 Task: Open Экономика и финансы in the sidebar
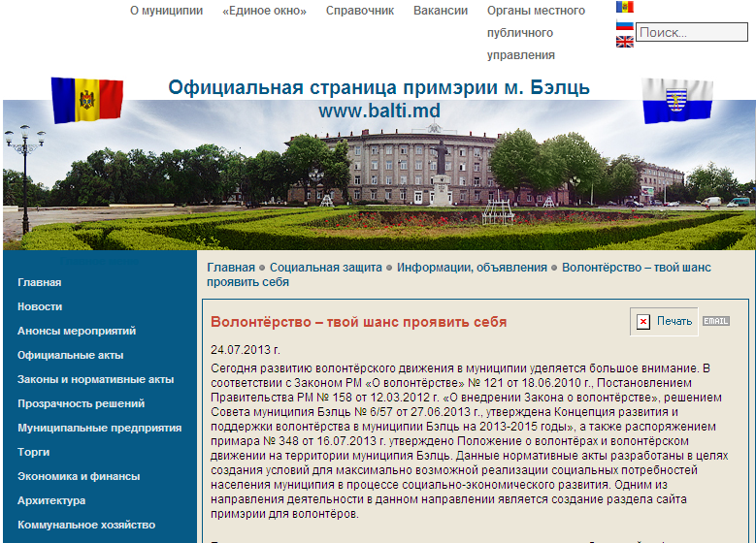pyautogui.click(x=79, y=476)
